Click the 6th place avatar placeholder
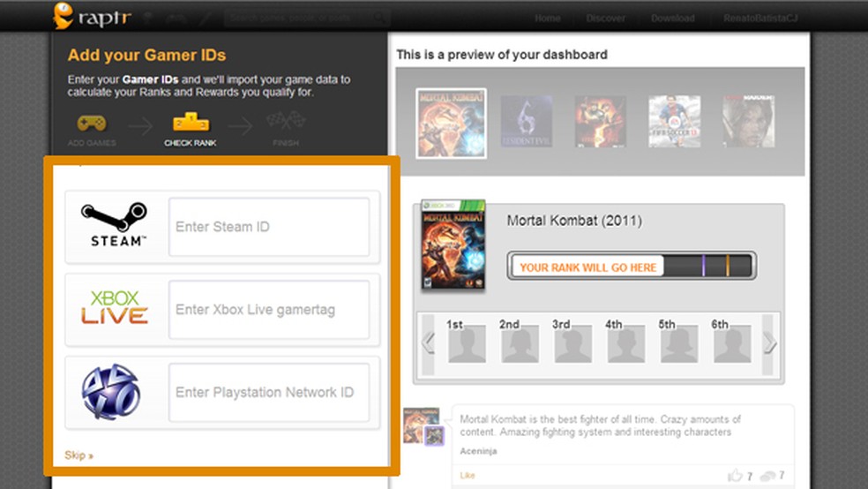Image resolution: width=868 pixels, height=489 pixels. pyautogui.click(x=732, y=343)
